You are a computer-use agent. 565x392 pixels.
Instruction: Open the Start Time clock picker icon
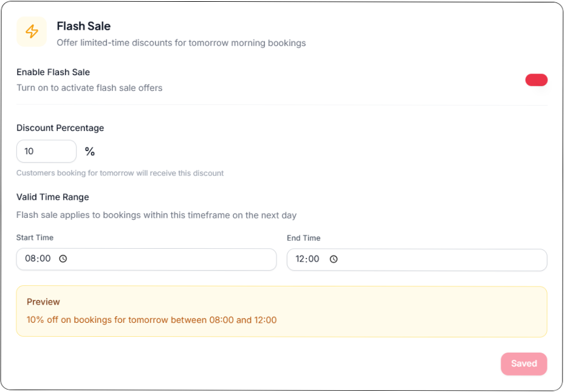[x=63, y=259]
